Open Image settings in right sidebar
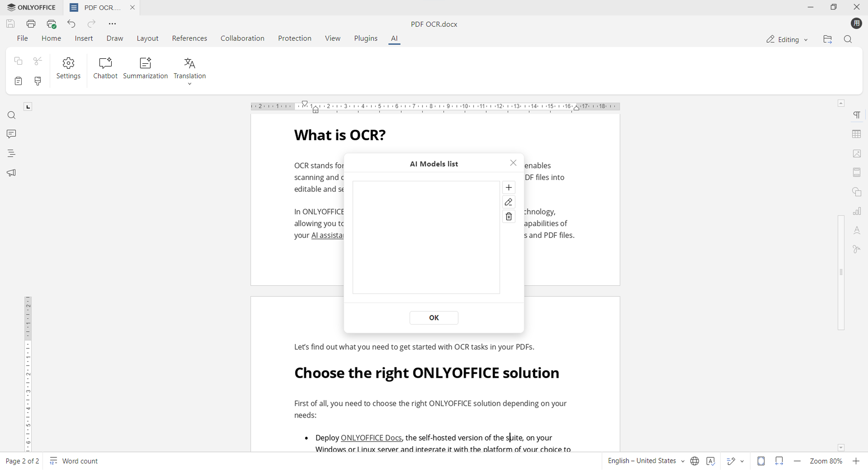The width and height of the screenshot is (868, 470). click(x=857, y=154)
